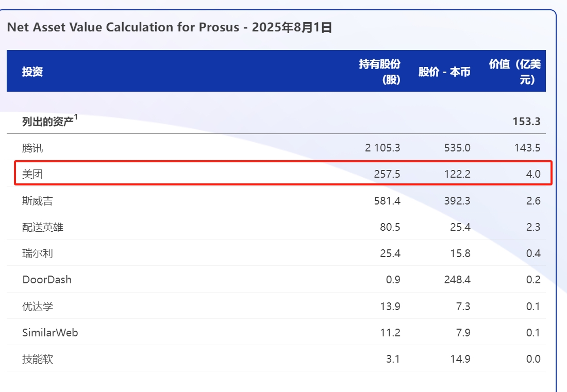Click DoorDash shares held 0.9

point(393,280)
